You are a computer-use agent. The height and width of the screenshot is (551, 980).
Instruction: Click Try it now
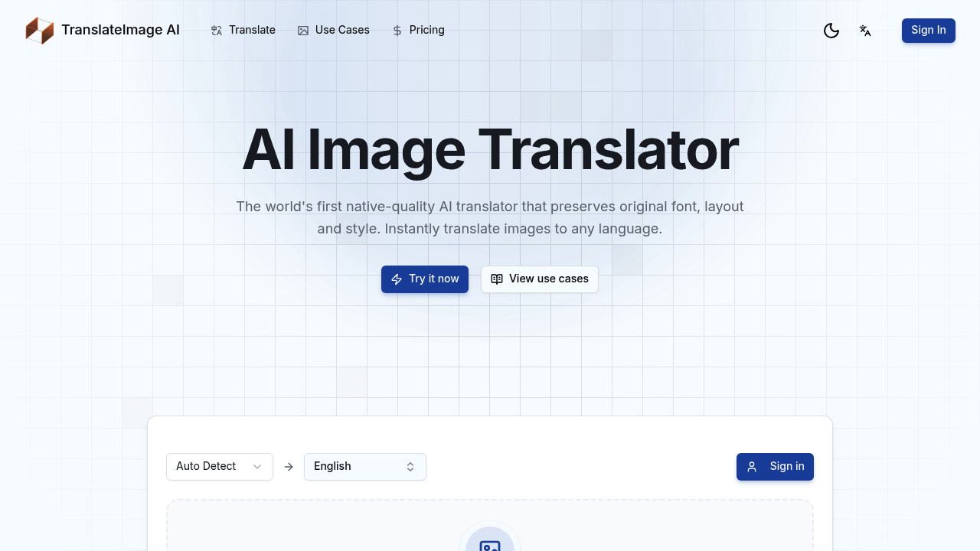point(425,279)
